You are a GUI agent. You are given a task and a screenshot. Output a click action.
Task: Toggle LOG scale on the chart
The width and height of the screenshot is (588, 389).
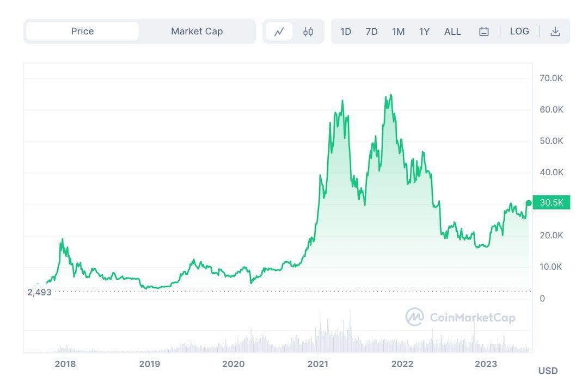519,32
